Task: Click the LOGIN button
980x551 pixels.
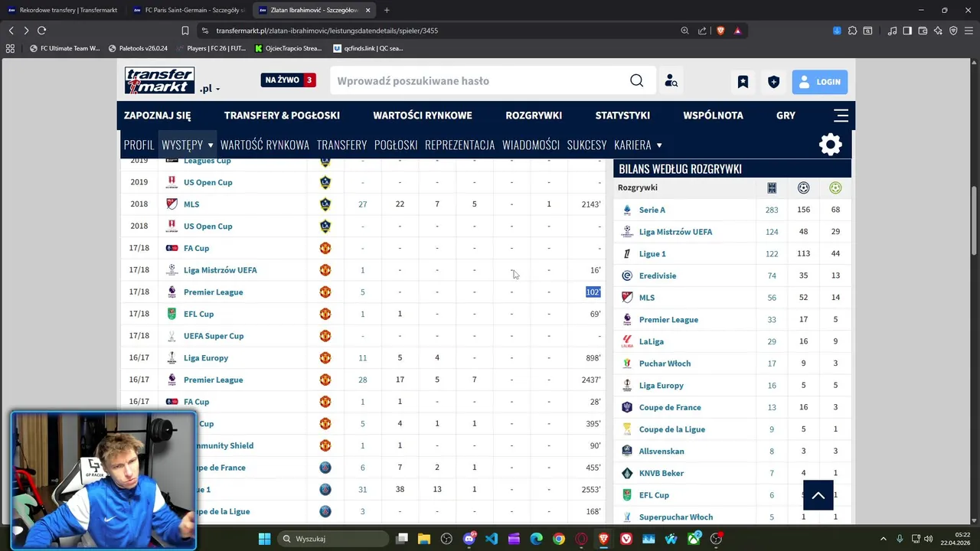Action: 820,82
